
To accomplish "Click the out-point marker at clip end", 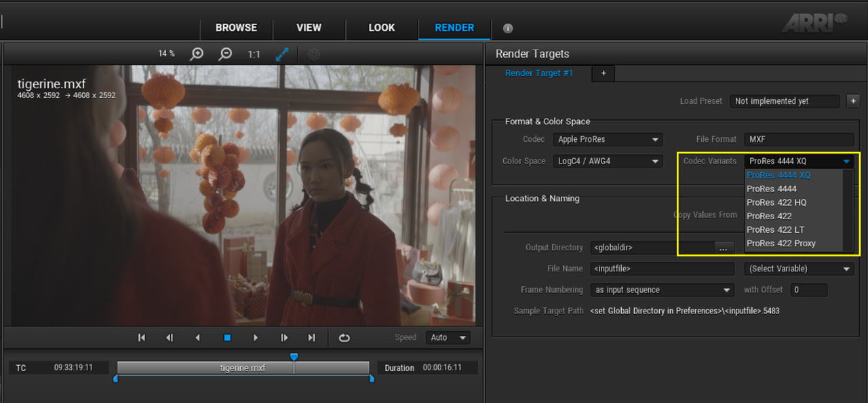I will click(x=372, y=379).
